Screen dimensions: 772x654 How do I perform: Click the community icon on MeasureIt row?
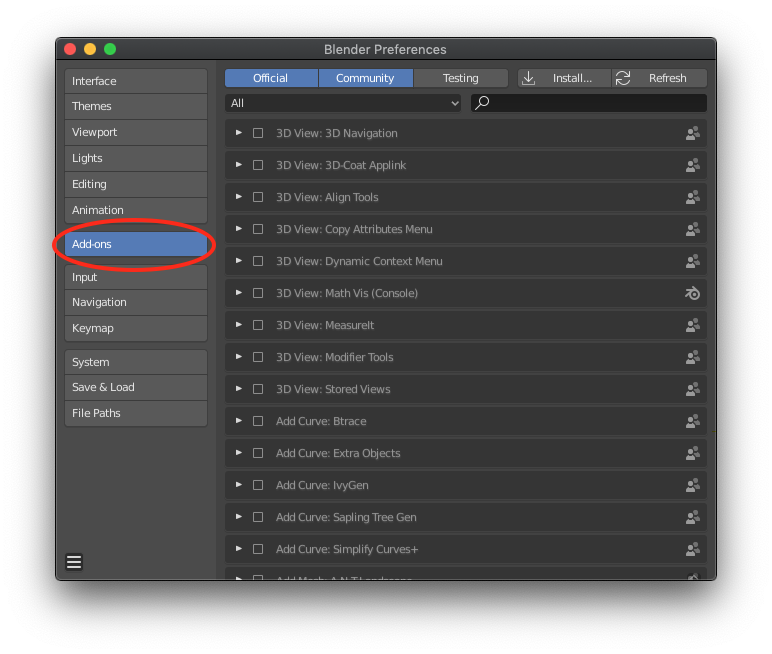tap(693, 326)
